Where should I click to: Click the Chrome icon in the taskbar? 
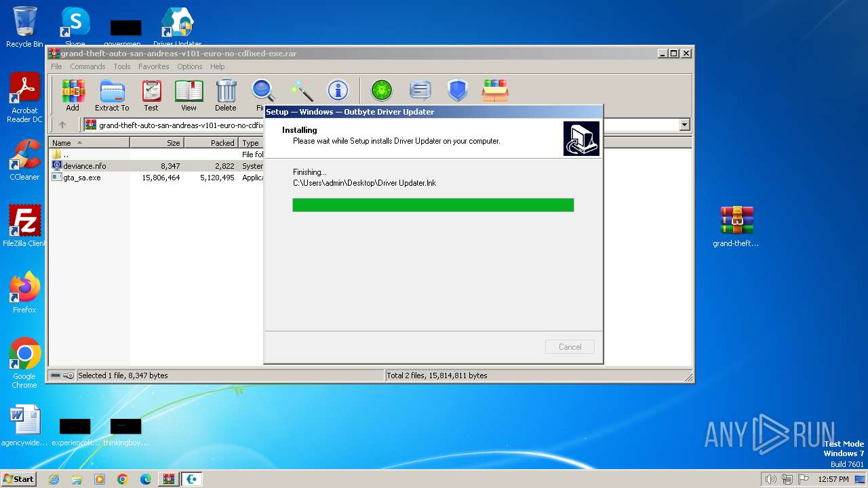(122, 479)
